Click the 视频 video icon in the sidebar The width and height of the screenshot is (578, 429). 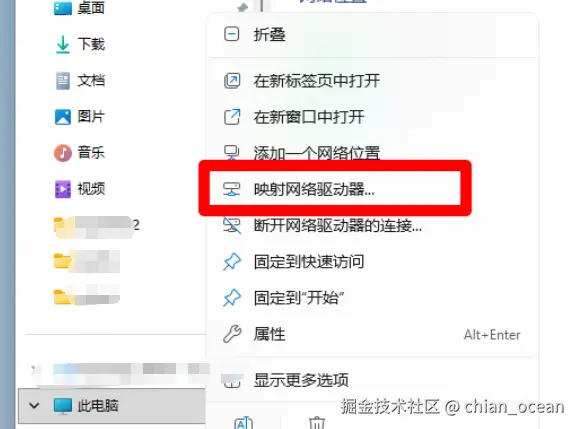click(x=63, y=189)
